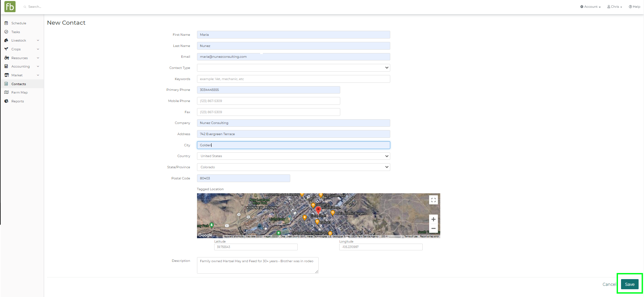Expand the Accounting submenu chevron

point(38,66)
